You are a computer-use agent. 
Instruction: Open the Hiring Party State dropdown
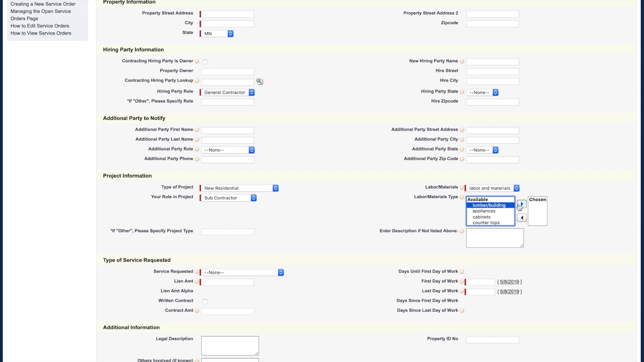click(482, 93)
